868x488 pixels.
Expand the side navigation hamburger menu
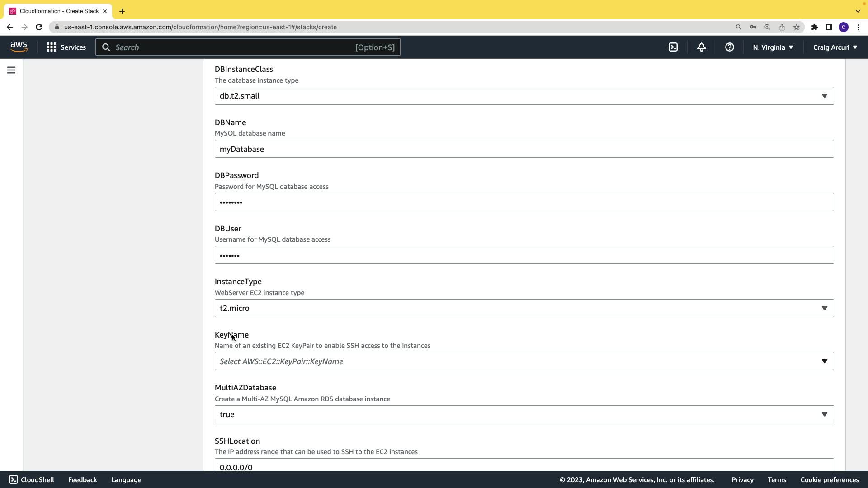(x=11, y=70)
